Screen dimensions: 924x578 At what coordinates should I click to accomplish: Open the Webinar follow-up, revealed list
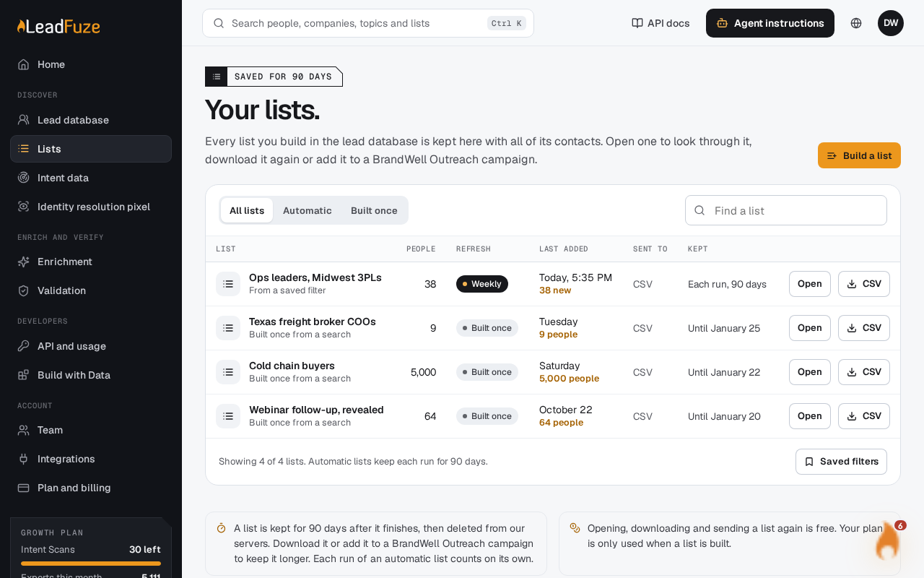[x=810, y=416]
